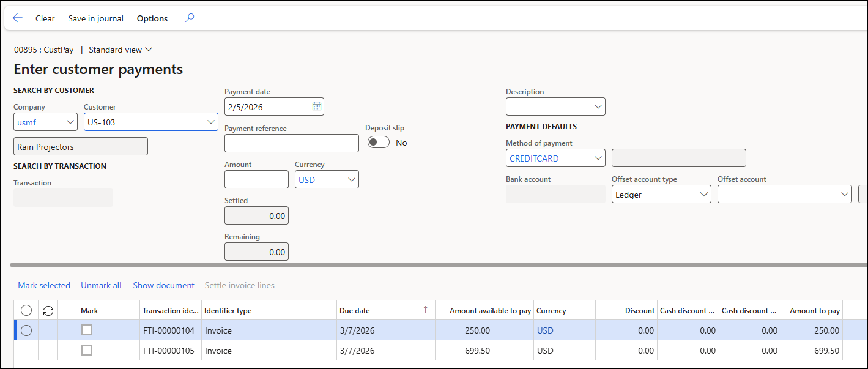Open the Currency USD dropdown
This screenshot has width=868, height=369.
(x=352, y=180)
